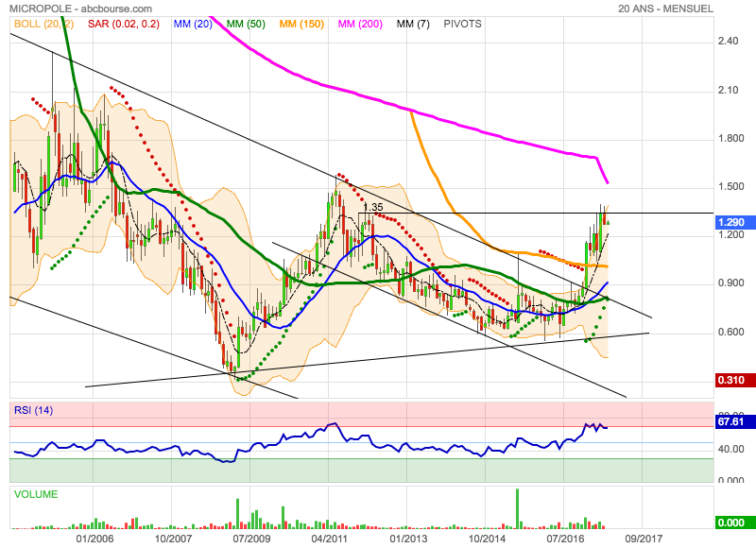756x548 pixels.
Task: Select the MM (50) legend label
Action: [x=246, y=25]
